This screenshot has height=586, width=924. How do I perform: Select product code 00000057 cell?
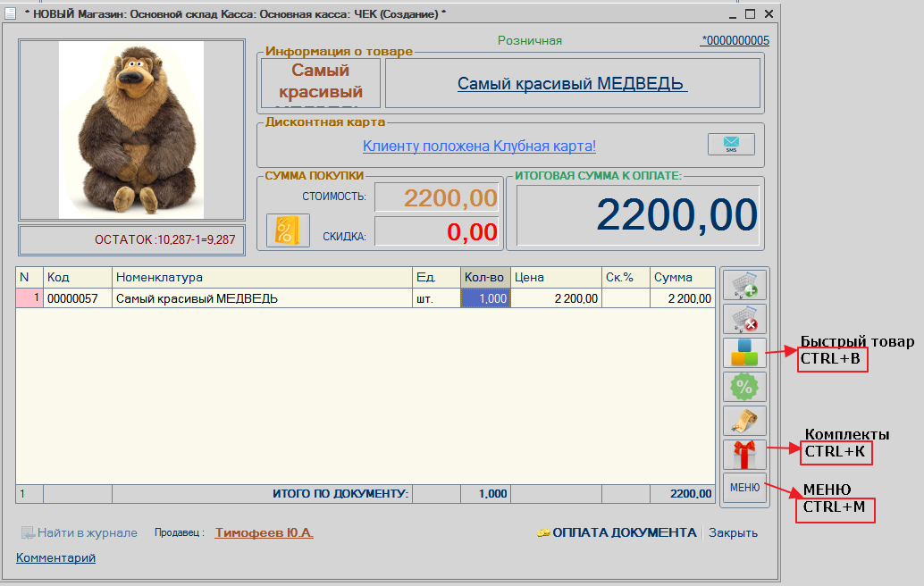[78, 298]
